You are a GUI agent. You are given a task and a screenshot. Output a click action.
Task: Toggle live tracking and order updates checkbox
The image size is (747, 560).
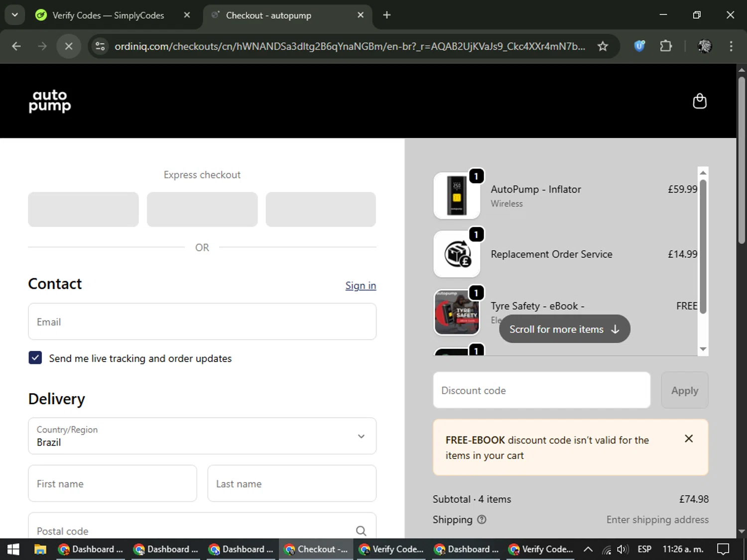(x=35, y=358)
